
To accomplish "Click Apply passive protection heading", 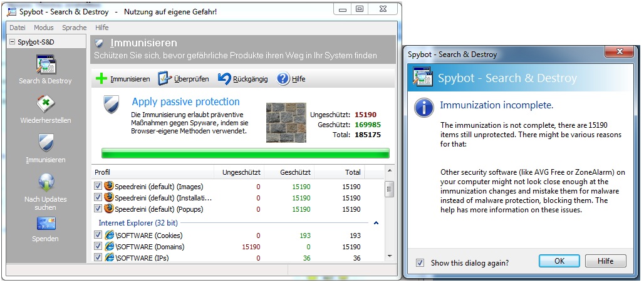I will click(x=185, y=102).
